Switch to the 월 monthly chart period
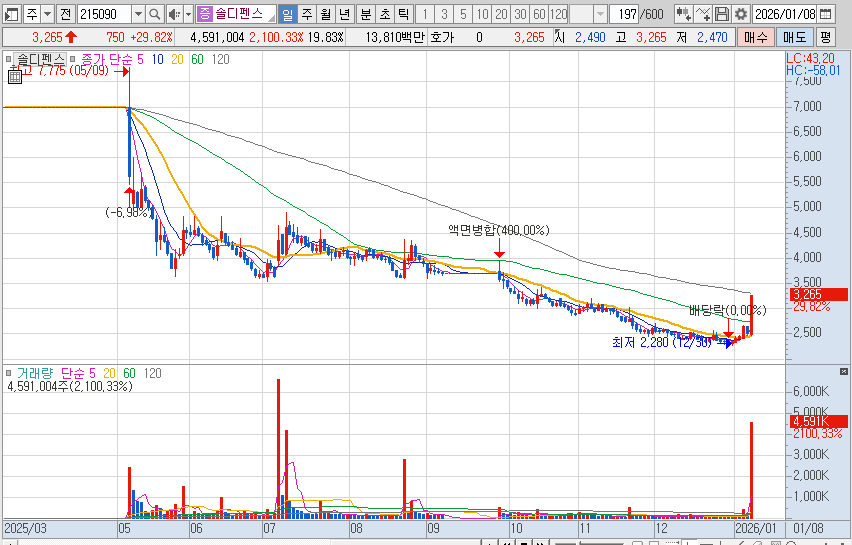The width and height of the screenshot is (852, 545). [325, 14]
